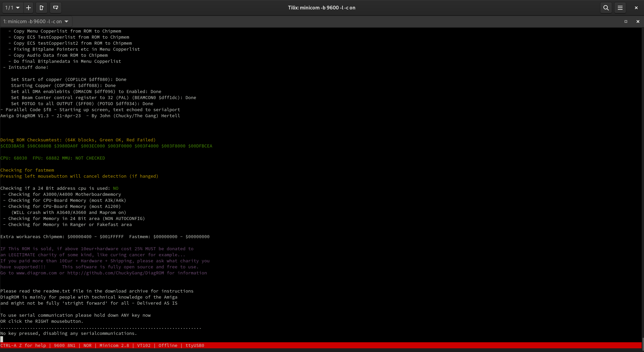Click the github.com/ChuckyGang/DiagROM URL
This screenshot has width=644, height=352.
tap(116, 273)
